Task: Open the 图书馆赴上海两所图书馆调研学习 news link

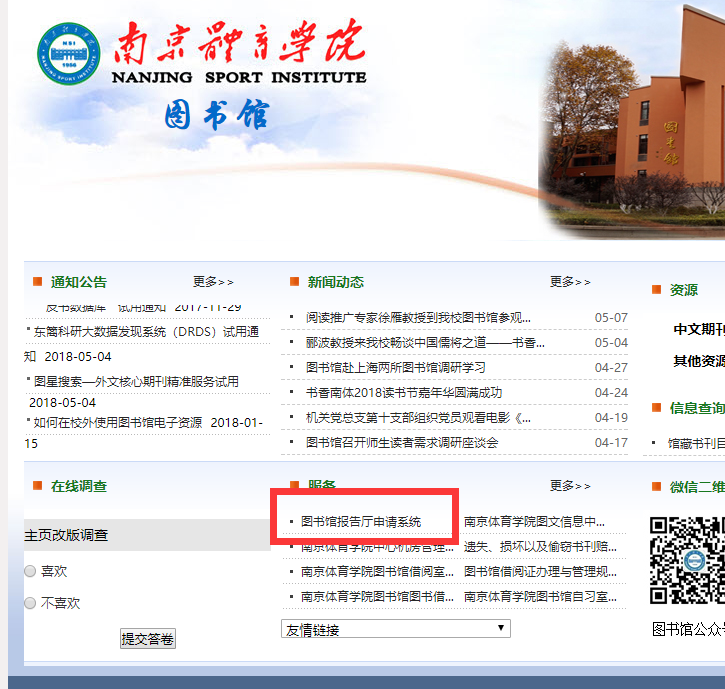Action: (x=395, y=368)
